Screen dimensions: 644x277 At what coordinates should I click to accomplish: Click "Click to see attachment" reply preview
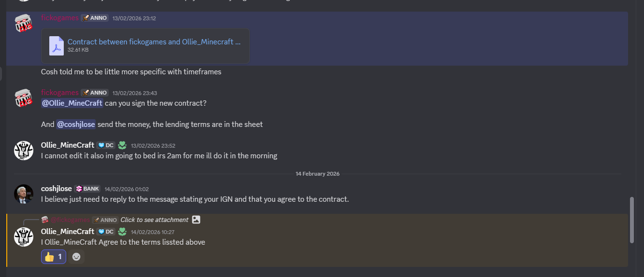pos(154,220)
